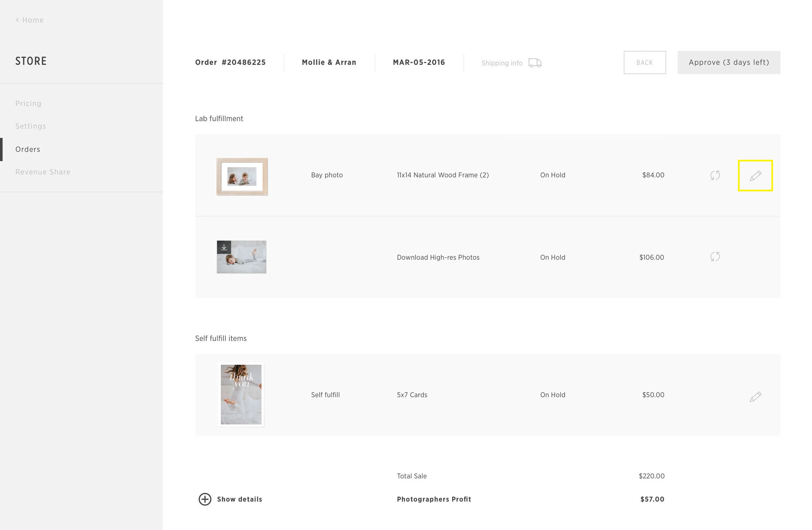Open Settings in the store sidebar
This screenshot has width=812, height=530.
click(31, 126)
